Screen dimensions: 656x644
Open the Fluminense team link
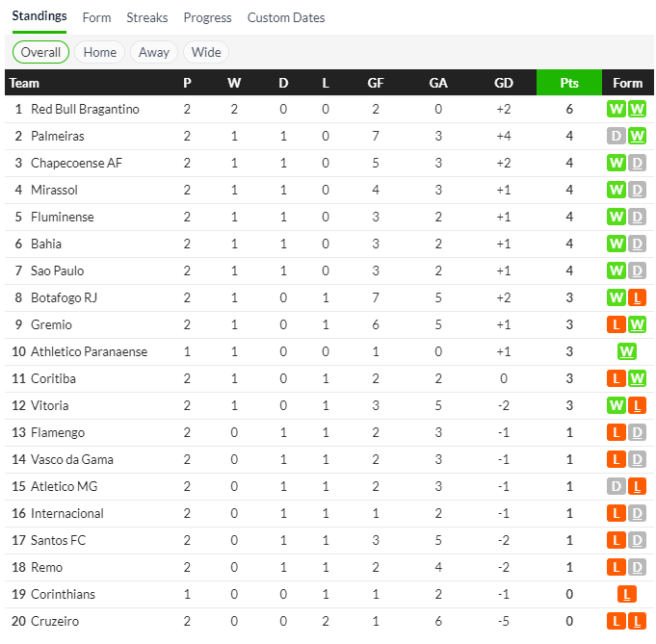(x=63, y=218)
